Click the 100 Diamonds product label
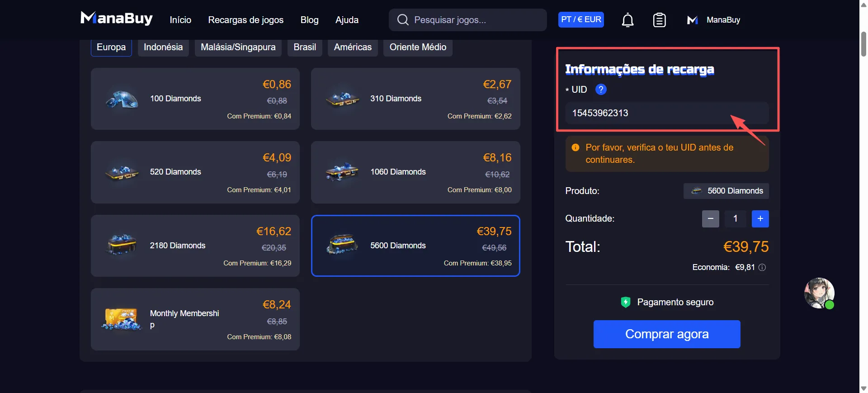 [175, 99]
